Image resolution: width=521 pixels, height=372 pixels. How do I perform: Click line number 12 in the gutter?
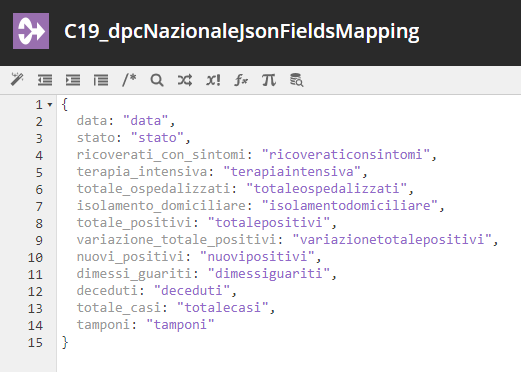tap(35, 291)
